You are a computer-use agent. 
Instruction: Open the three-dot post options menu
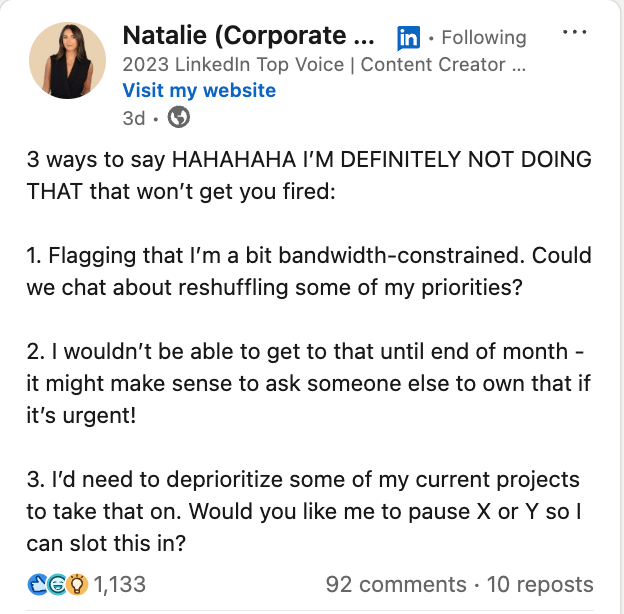(574, 32)
